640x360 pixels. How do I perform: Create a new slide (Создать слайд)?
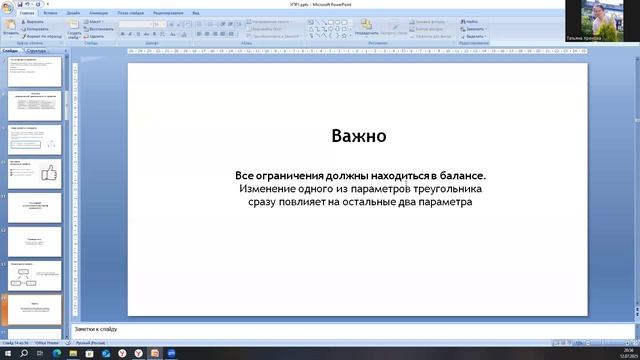[74, 29]
